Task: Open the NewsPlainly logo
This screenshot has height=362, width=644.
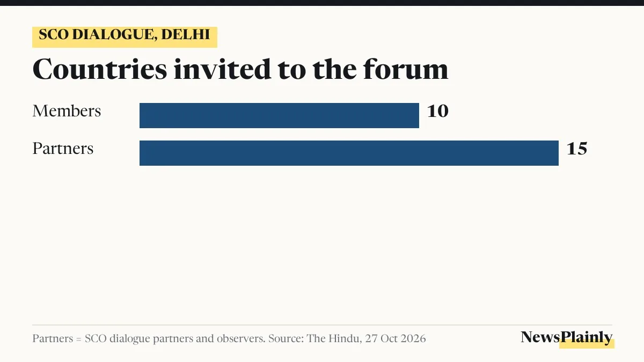Action: (x=566, y=337)
